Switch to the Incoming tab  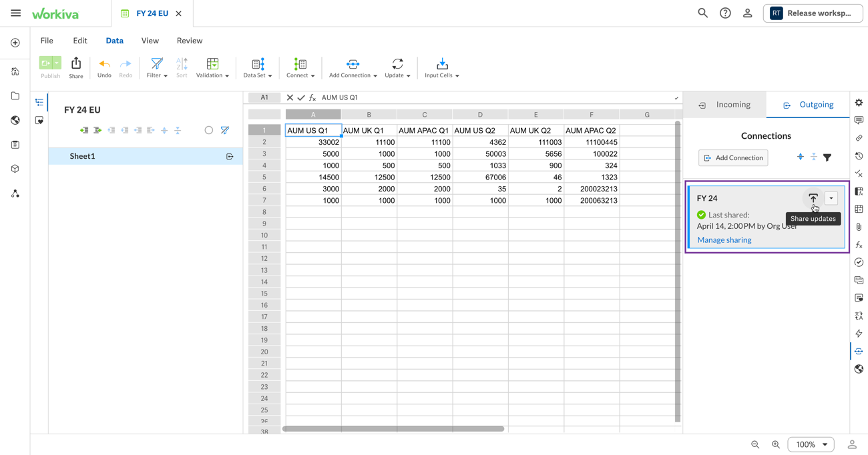click(x=725, y=105)
